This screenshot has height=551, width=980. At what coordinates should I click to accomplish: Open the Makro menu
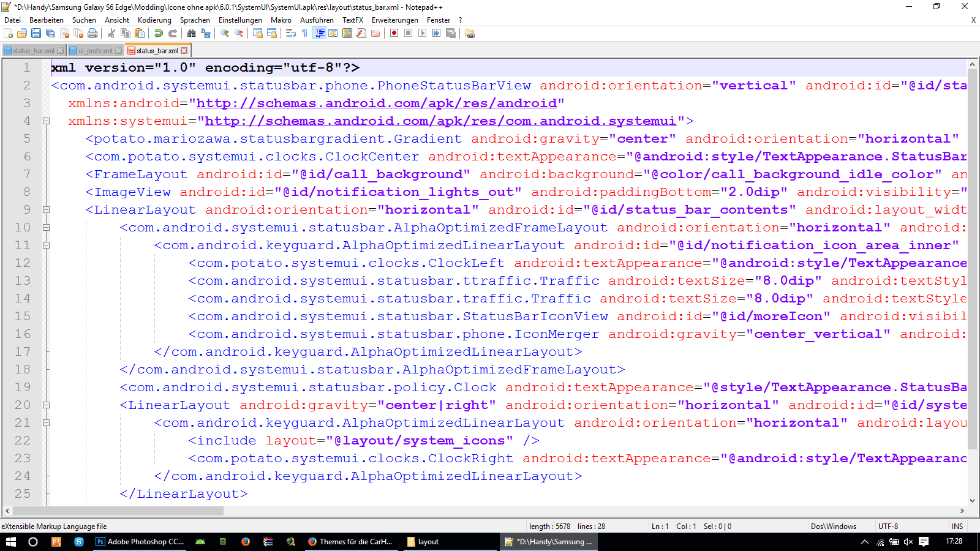(x=281, y=20)
